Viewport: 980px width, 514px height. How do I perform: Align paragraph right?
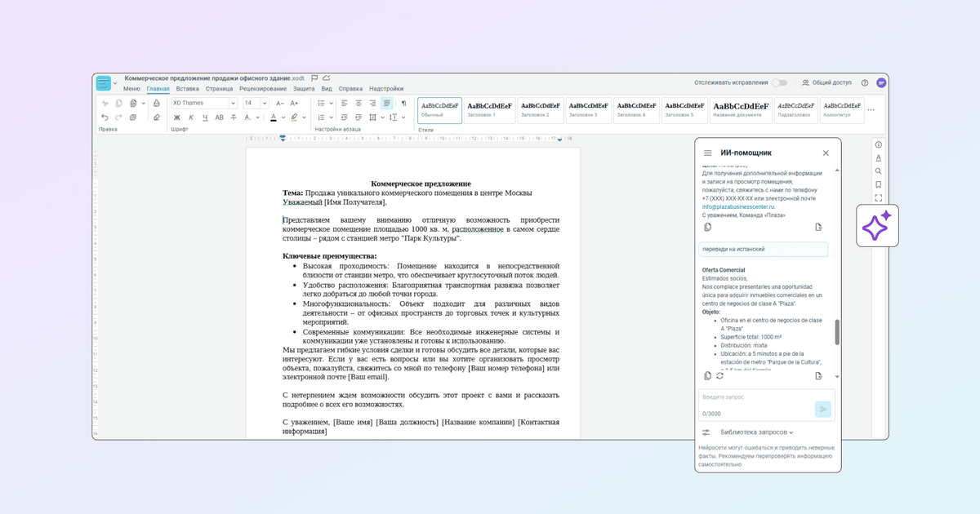pyautogui.click(x=372, y=104)
